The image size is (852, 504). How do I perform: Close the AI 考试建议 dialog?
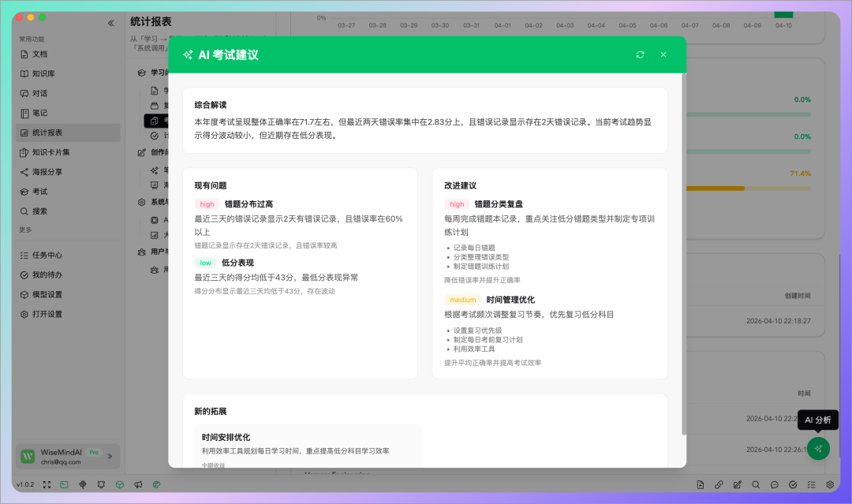pyautogui.click(x=663, y=55)
